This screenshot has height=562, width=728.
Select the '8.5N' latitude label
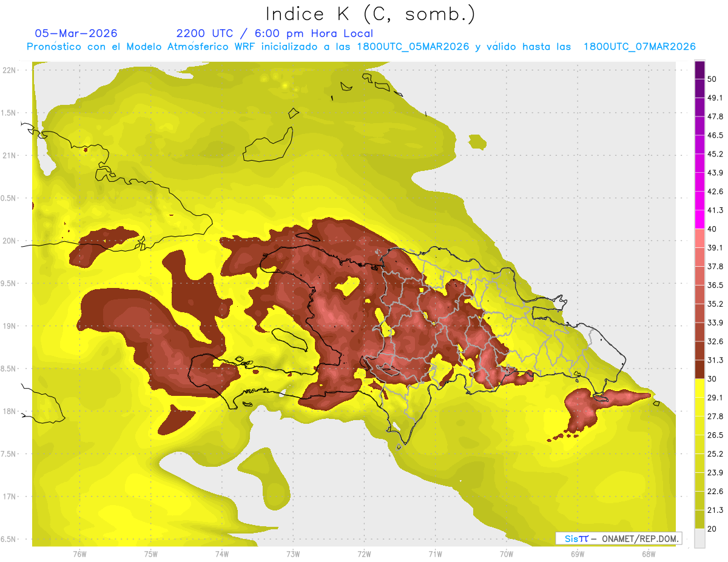click(8, 369)
